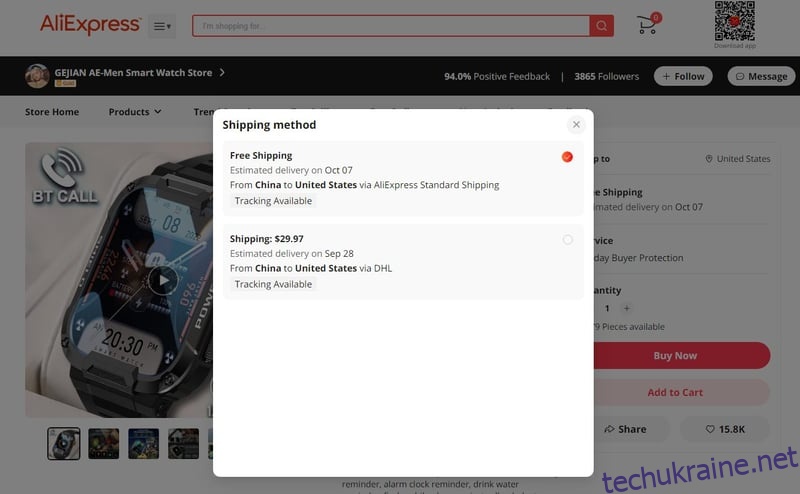Viewport: 800px width, 494px height.
Task: Change the United States ship-to location
Action: 738,159
